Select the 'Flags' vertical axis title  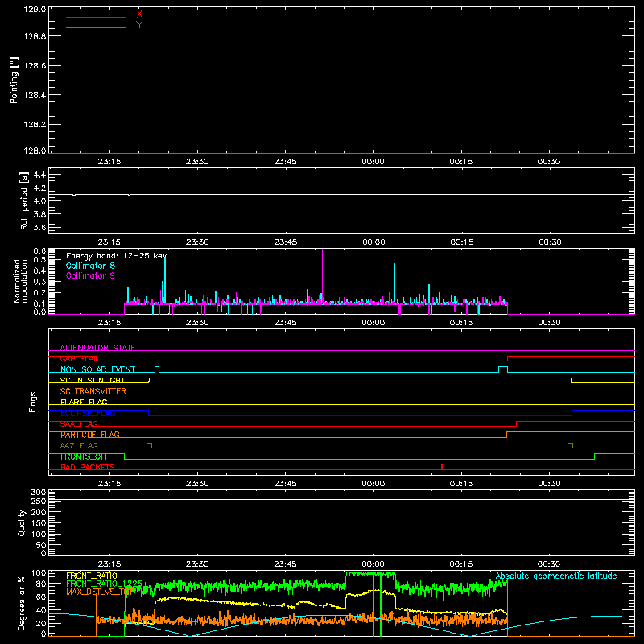point(33,402)
